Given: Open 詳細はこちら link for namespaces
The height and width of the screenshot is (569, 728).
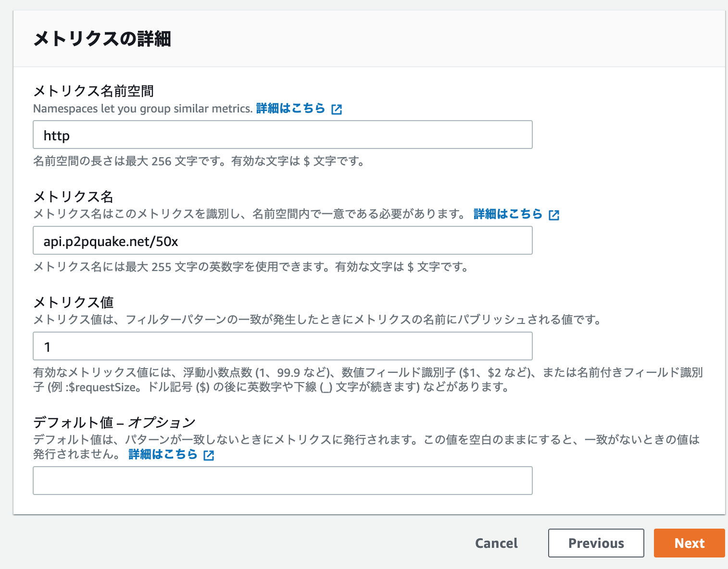Looking at the screenshot, I should (x=291, y=109).
